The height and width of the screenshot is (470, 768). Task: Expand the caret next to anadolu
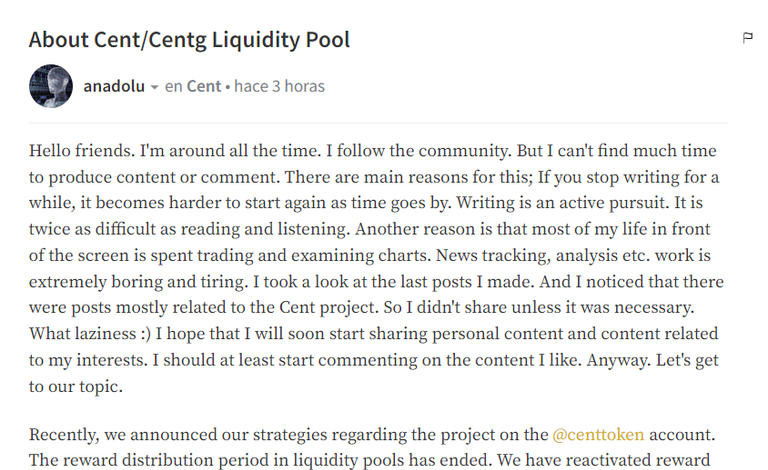click(154, 87)
